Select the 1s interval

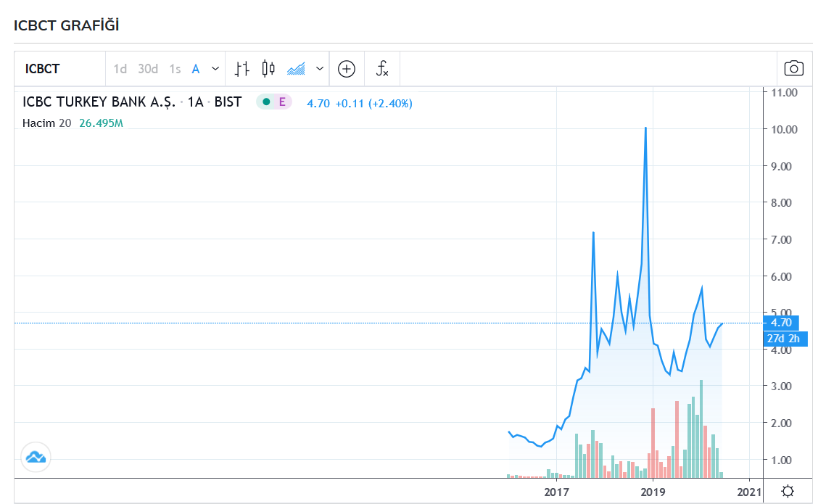click(x=175, y=69)
